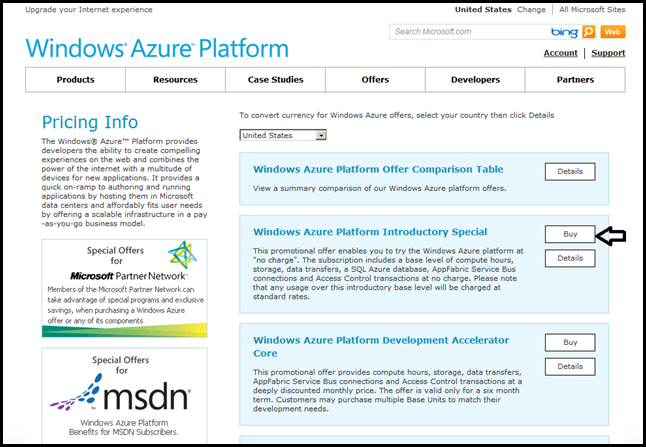The image size is (646, 447).
Task: Open the Offers menu
Action: [375, 80]
